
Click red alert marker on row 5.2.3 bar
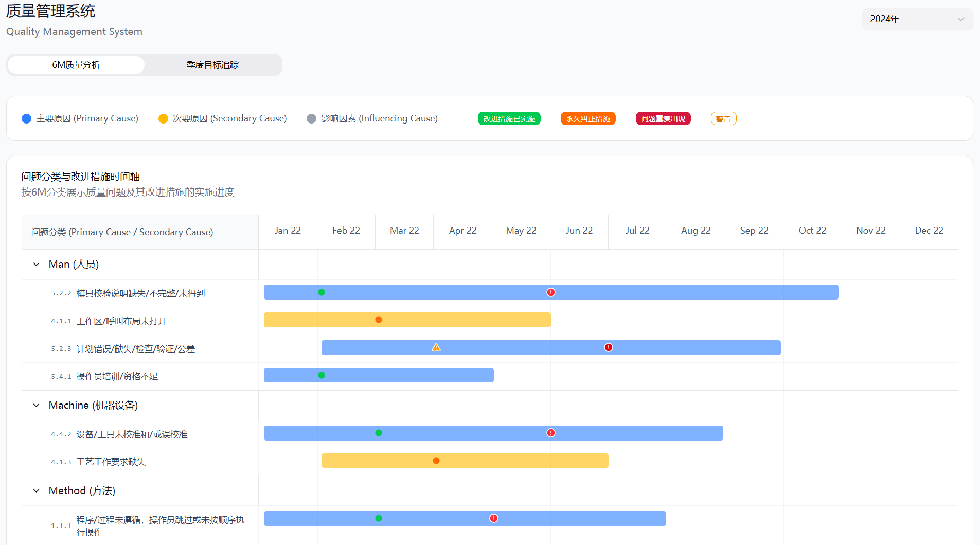click(x=608, y=347)
